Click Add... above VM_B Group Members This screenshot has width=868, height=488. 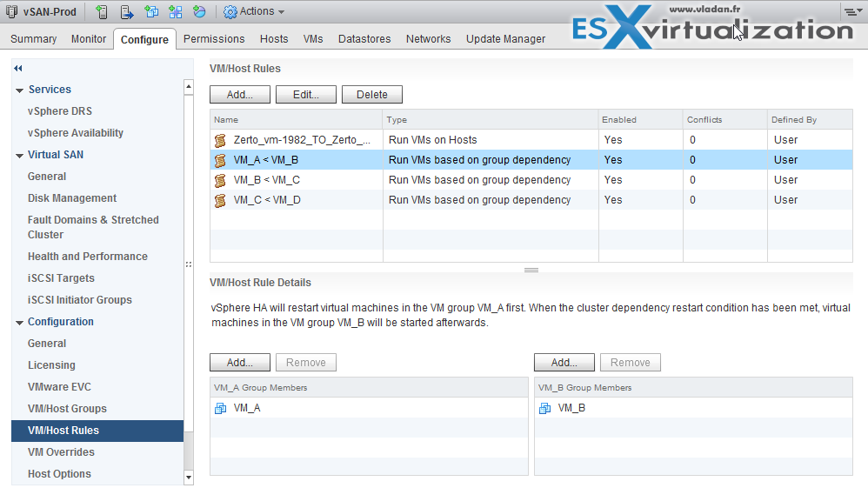click(564, 362)
